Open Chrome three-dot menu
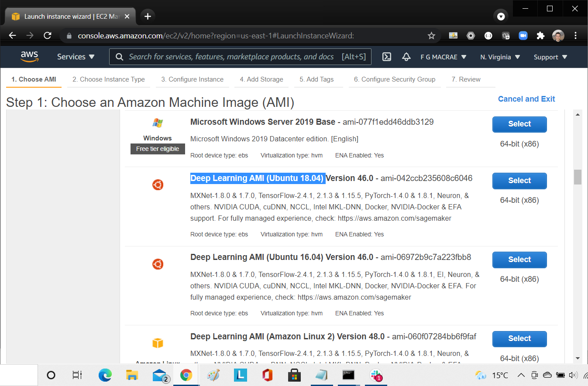 576,36
